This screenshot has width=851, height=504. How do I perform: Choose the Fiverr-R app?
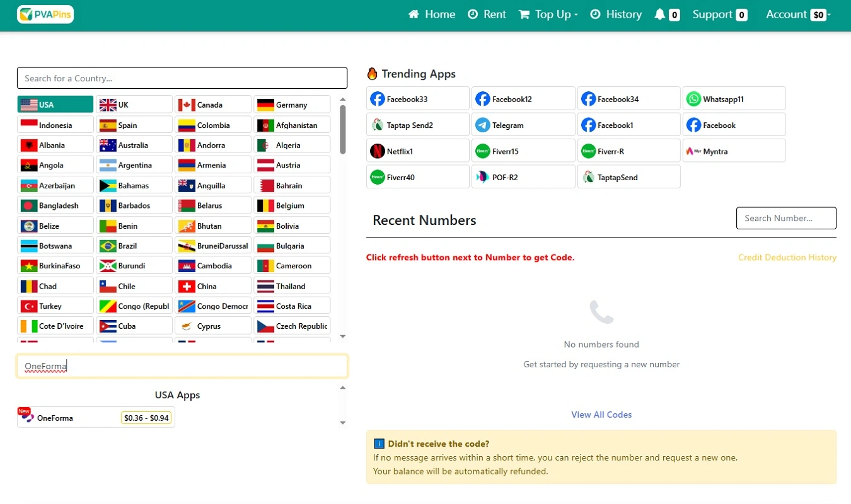pos(629,151)
